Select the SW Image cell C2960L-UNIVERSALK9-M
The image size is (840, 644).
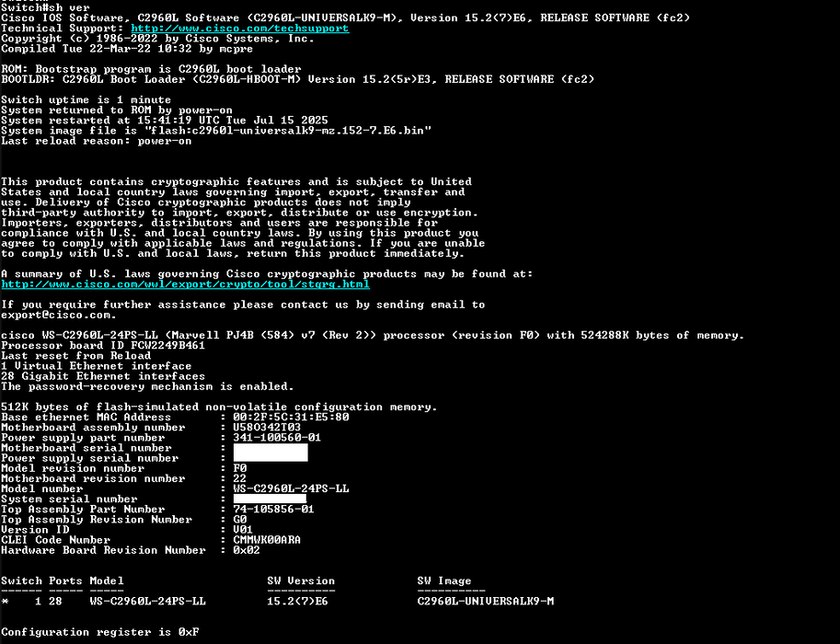pos(486,601)
